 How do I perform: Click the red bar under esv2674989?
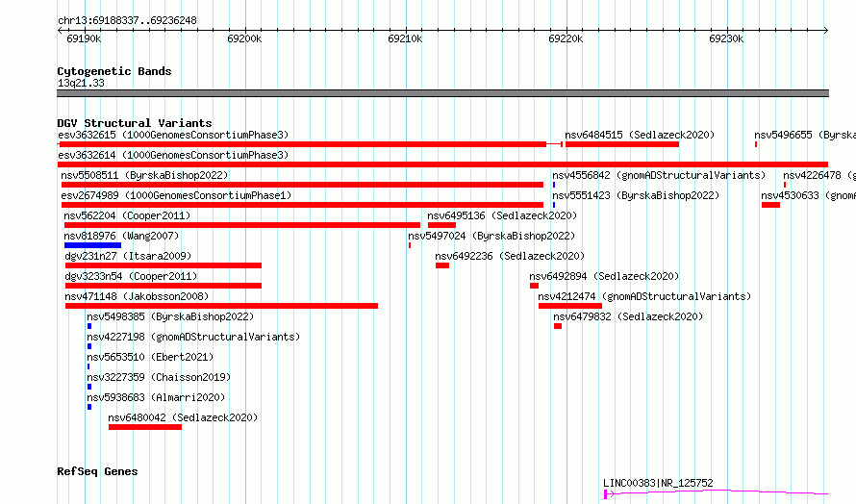(x=302, y=205)
